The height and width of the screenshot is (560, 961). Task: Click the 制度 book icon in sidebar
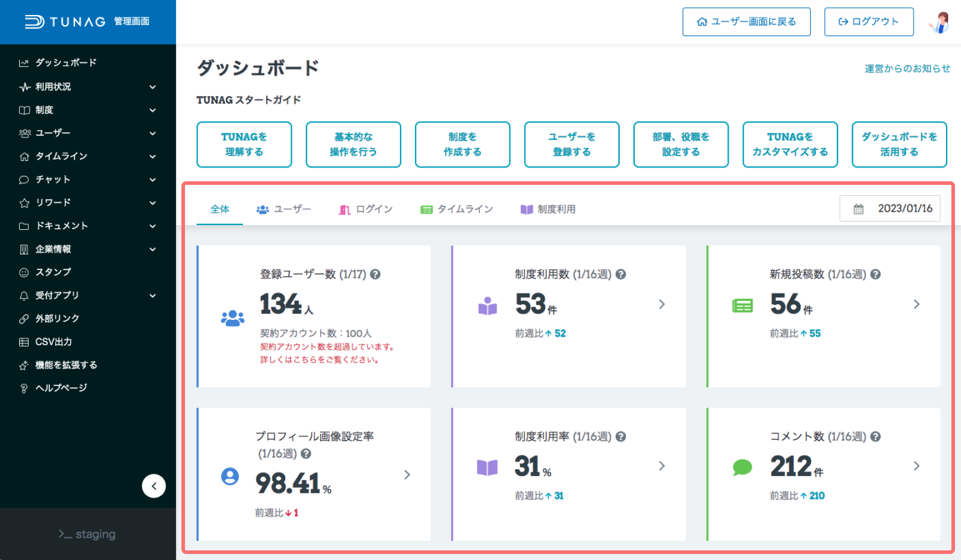24,110
